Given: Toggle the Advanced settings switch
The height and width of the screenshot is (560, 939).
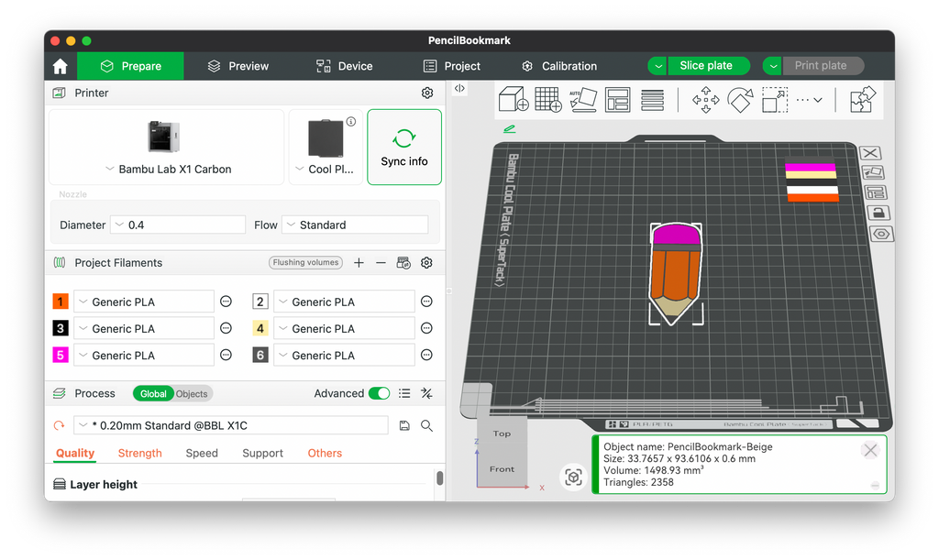Looking at the screenshot, I should (379, 393).
